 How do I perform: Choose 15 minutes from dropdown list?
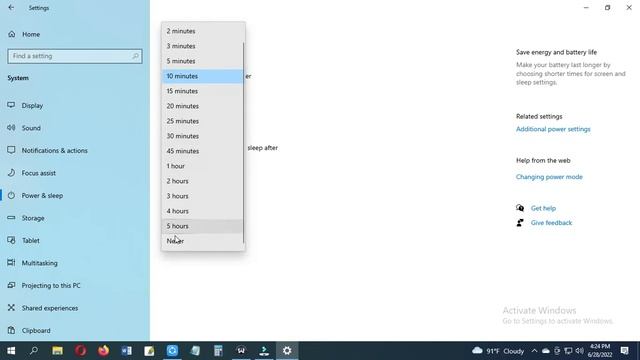pyautogui.click(x=202, y=91)
